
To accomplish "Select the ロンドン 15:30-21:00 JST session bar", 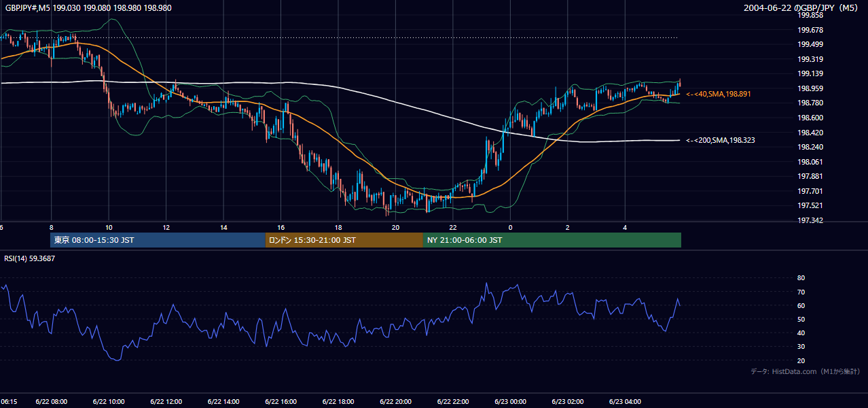I will click(x=344, y=240).
